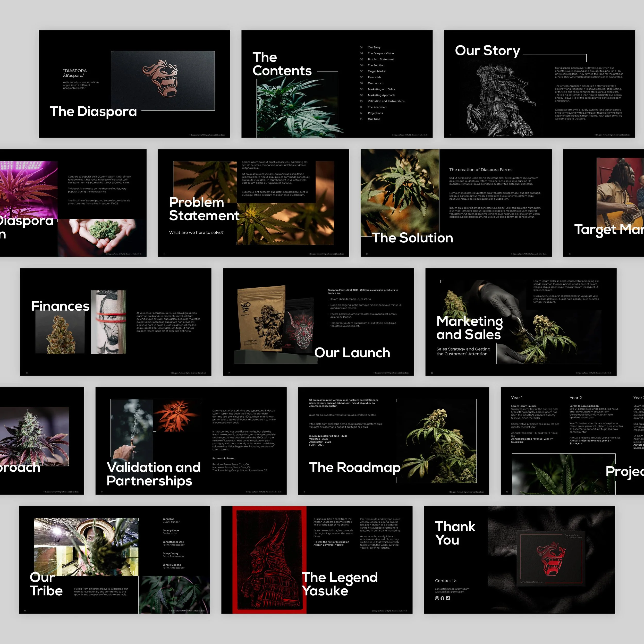Select 'Financials' entry in the contents list
Image resolution: width=644 pixels, height=644 pixels.
tap(374, 77)
